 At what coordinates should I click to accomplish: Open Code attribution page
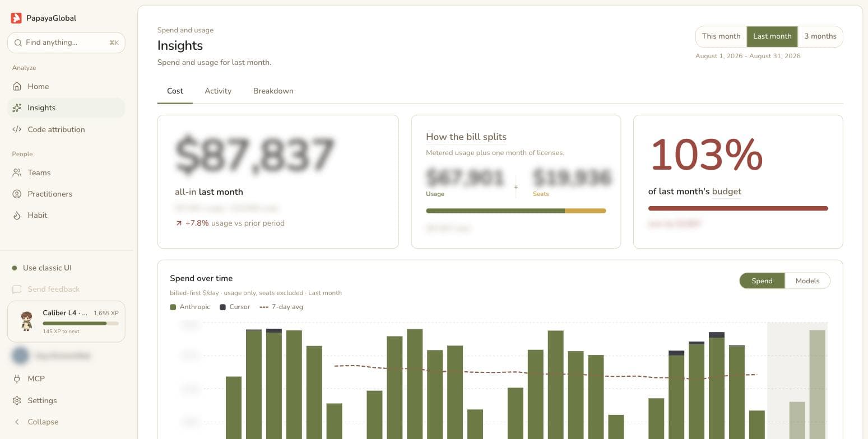click(x=66, y=129)
